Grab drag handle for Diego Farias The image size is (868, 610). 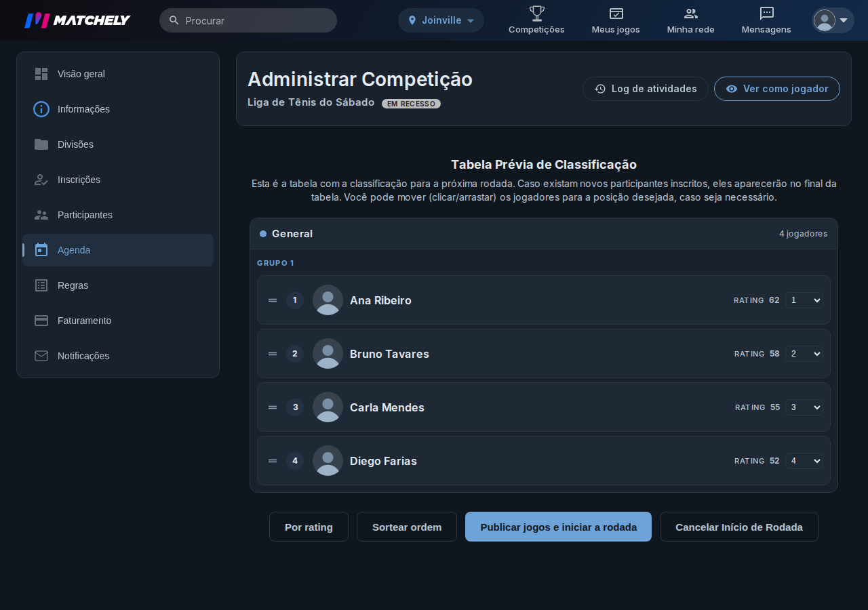[x=273, y=461]
